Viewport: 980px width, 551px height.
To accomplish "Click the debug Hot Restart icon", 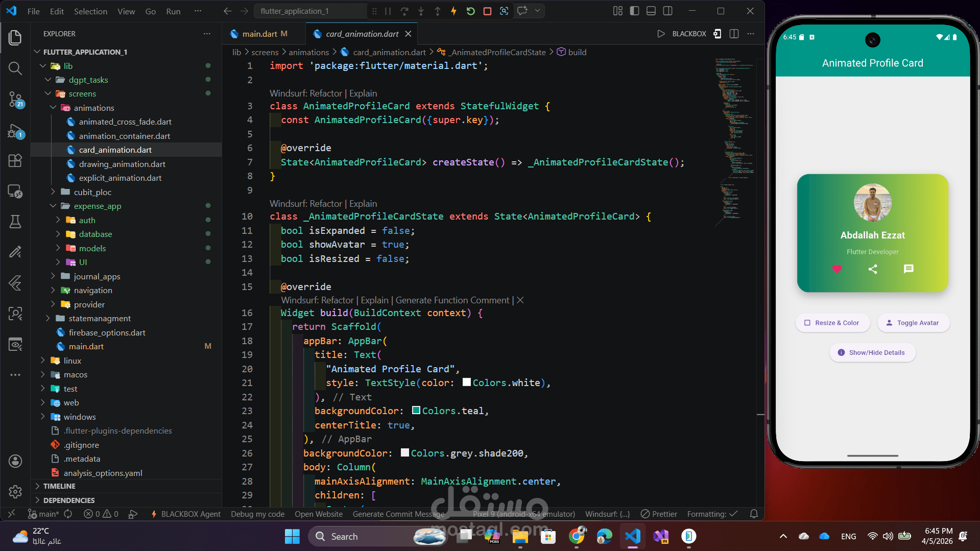I will pos(470,11).
